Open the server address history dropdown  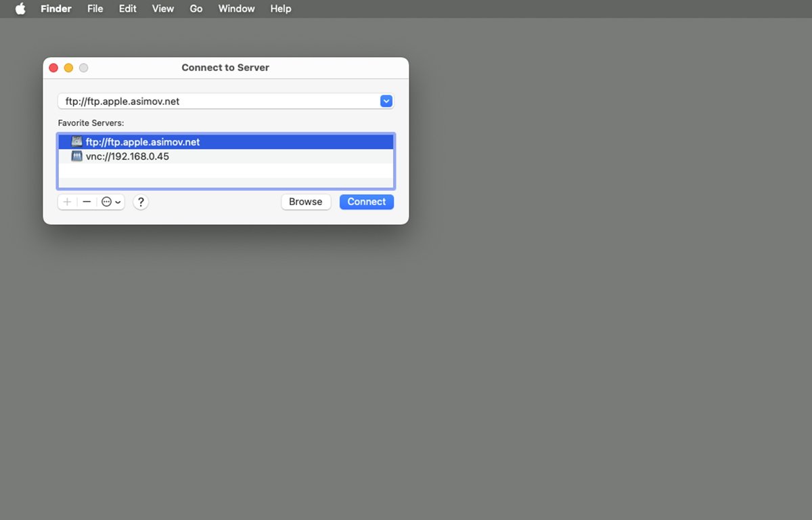386,100
